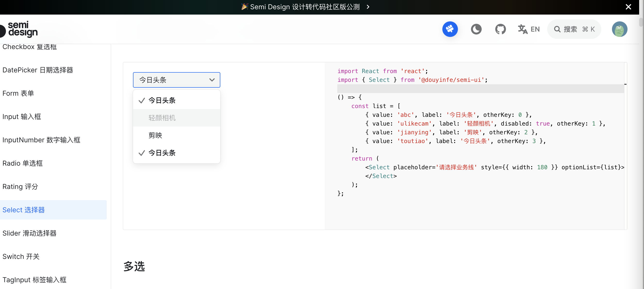Click the 'toutiao' value in code

pyautogui.click(x=413, y=141)
